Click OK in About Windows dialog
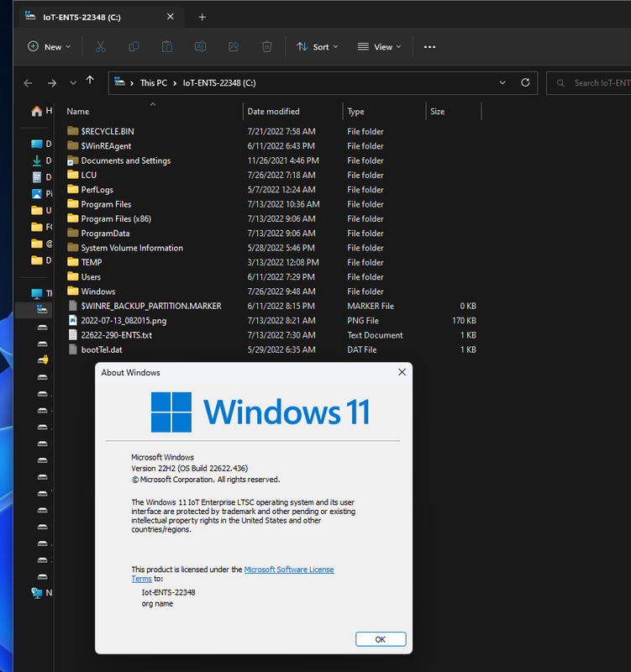Screen dimensions: 631x672 point(381,639)
